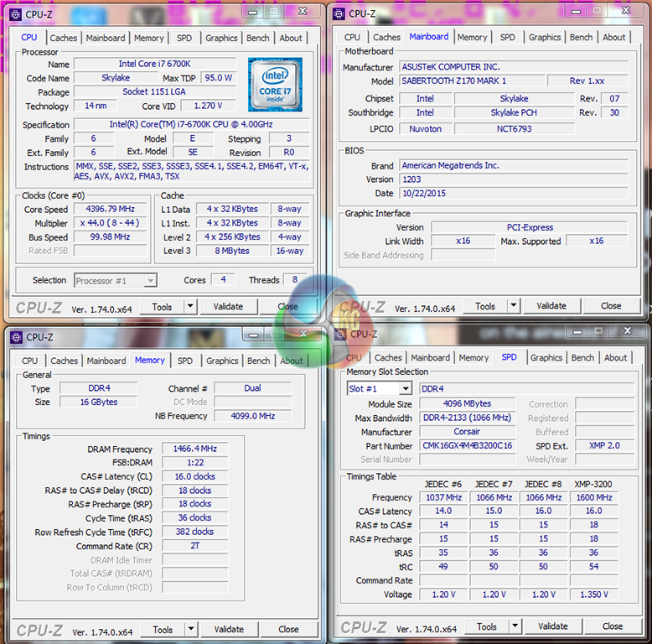This screenshot has height=644, width=652.
Task: Open SPD tab in the Mainboard window
Action: coord(507,37)
